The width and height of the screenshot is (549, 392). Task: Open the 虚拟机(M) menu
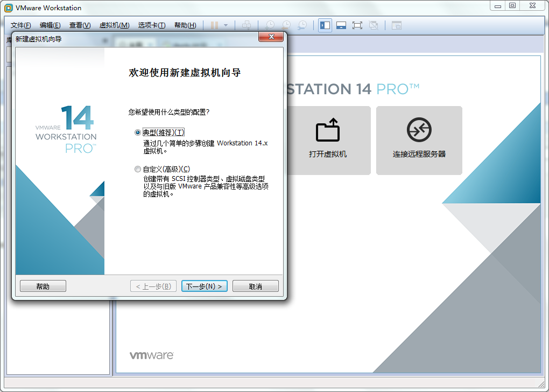click(x=115, y=25)
